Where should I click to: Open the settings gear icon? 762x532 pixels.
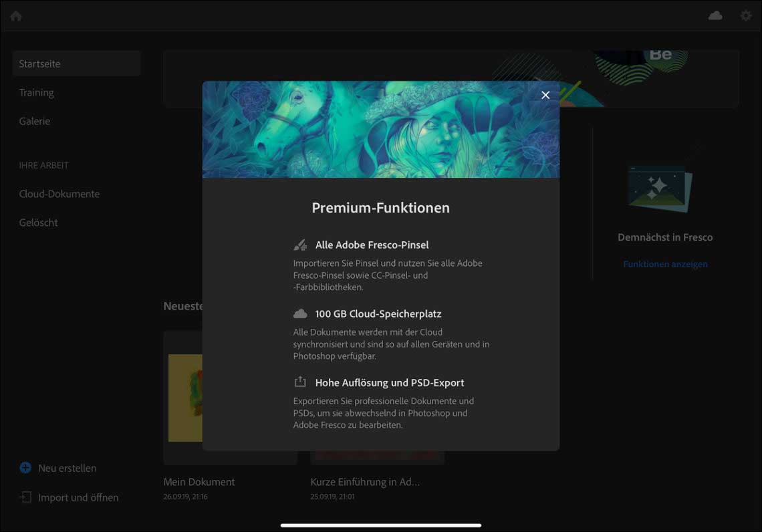[746, 15]
